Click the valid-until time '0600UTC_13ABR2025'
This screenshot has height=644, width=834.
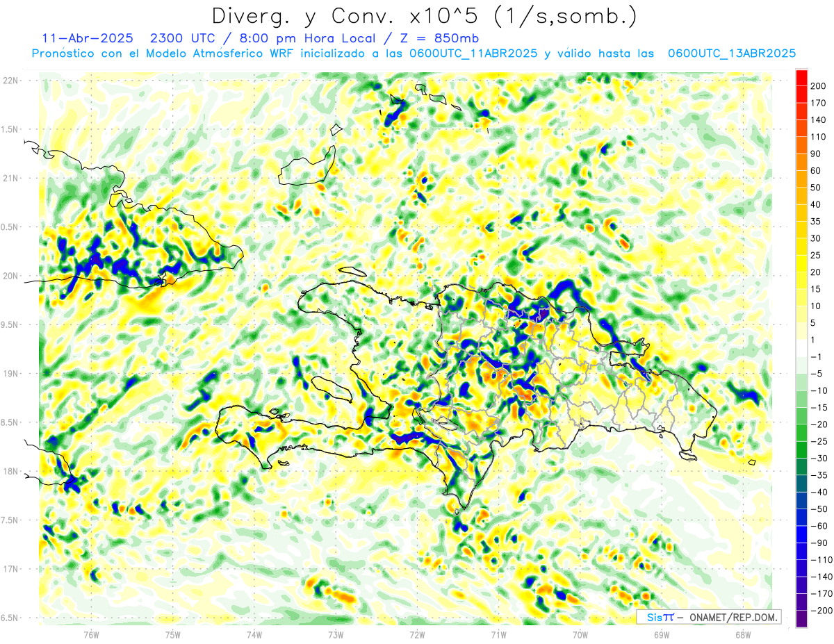point(732,53)
